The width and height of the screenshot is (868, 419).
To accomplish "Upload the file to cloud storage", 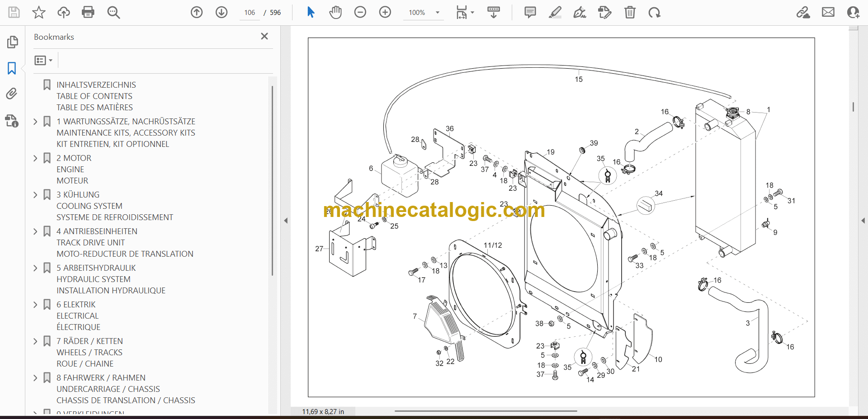I will pyautogui.click(x=64, y=12).
